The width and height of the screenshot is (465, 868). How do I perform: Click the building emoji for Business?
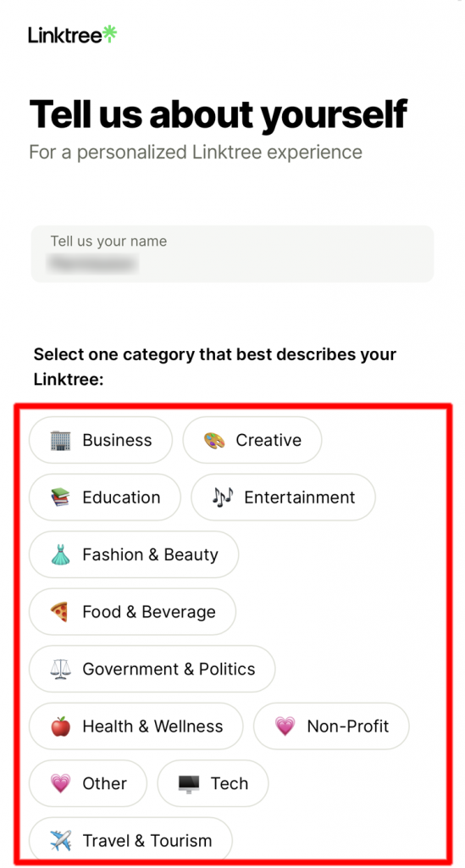click(60, 441)
